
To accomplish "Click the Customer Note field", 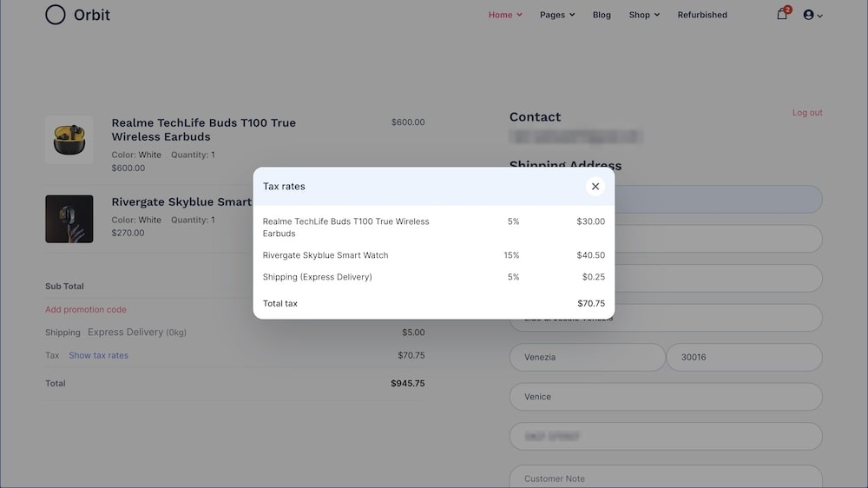I will [x=666, y=477].
